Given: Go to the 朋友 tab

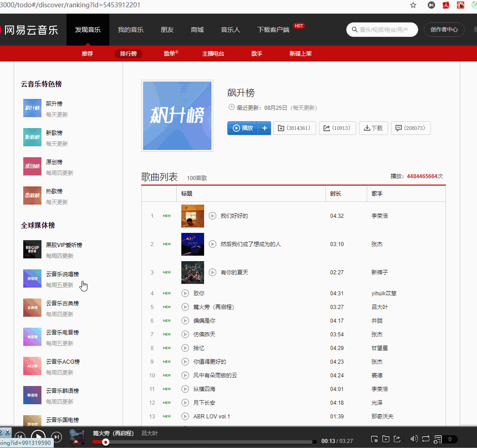Looking at the screenshot, I should (x=167, y=30).
